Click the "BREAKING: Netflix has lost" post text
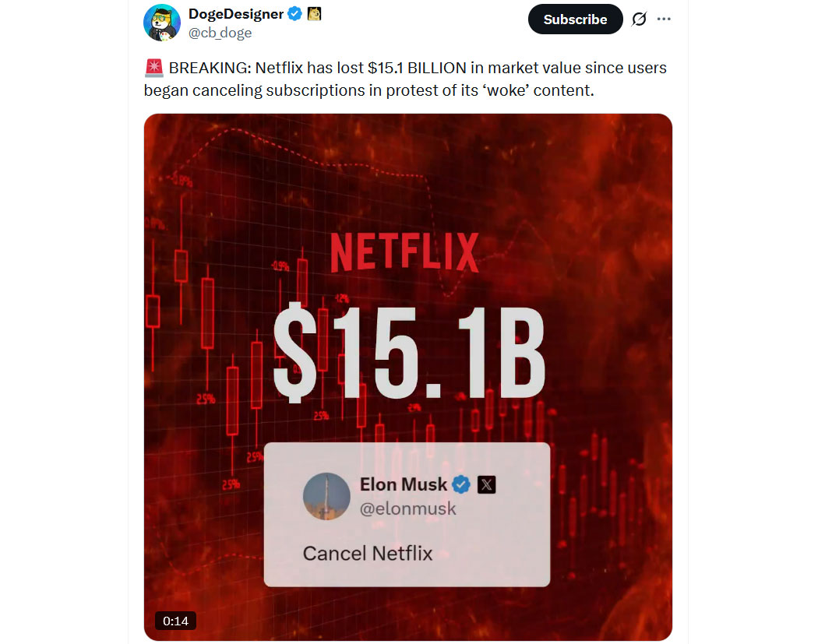 click(266, 68)
